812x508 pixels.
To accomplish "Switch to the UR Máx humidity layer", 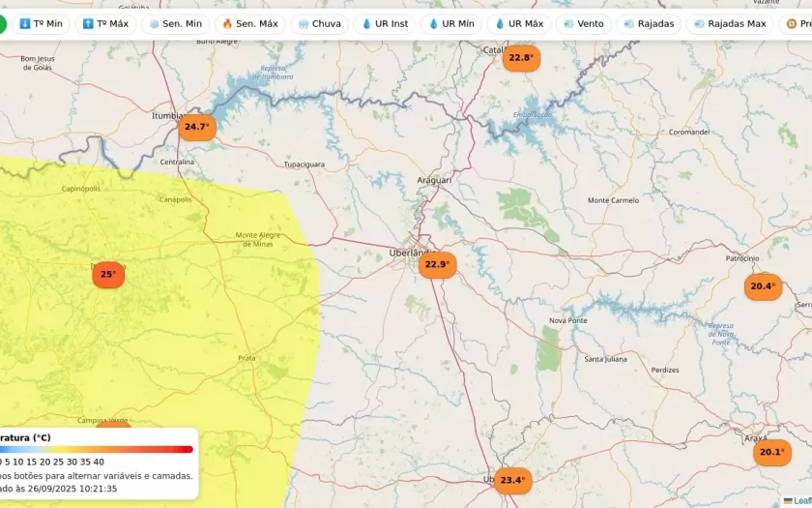I will [x=518, y=23].
